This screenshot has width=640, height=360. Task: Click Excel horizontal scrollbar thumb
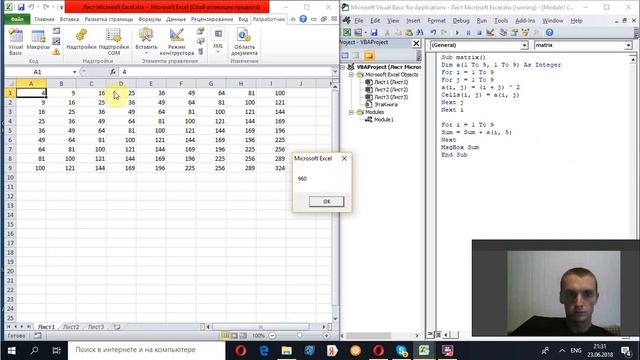point(260,327)
